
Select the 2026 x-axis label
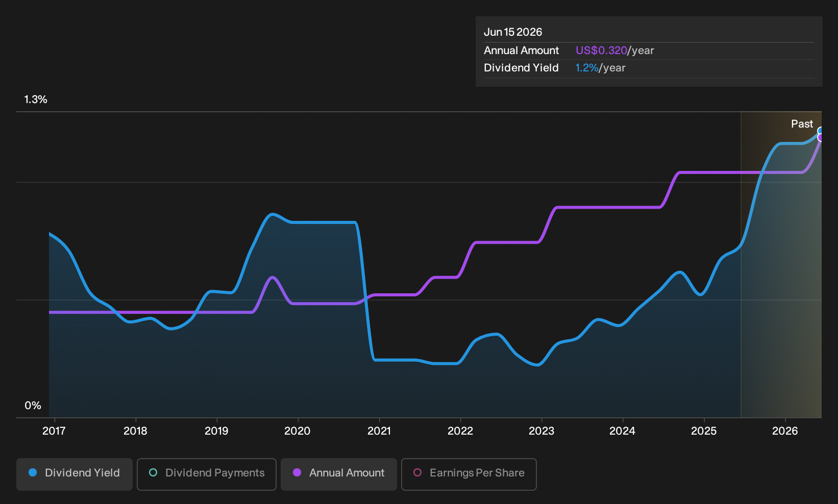[785, 431]
